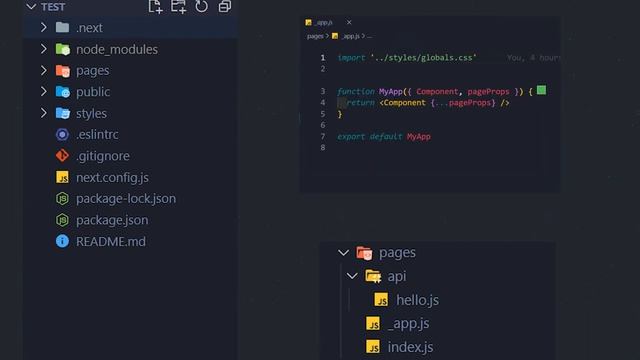The height and width of the screenshot is (360, 640).
Task: Open the .eslintrc file
Action: 97,134
